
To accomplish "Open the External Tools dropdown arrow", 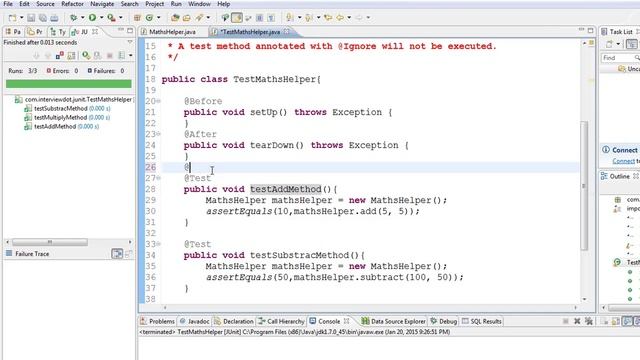I will point(120,18).
